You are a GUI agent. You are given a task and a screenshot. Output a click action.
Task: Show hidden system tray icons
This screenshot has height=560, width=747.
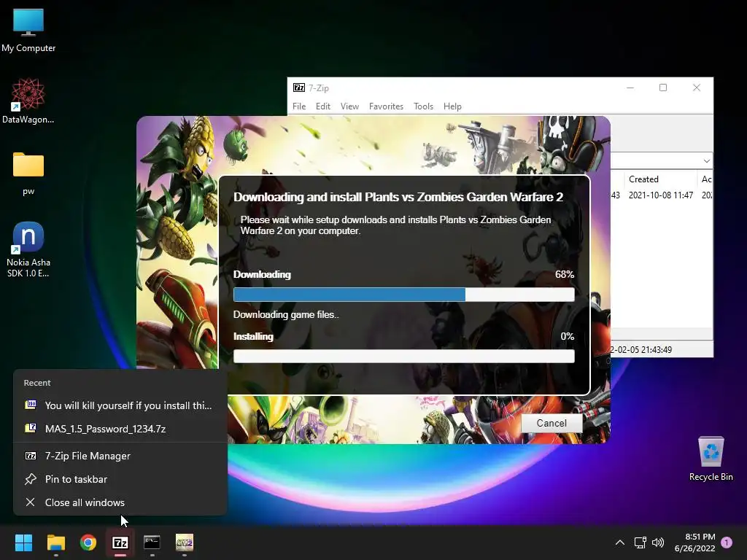pyautogui.click(x=620, y=542)
